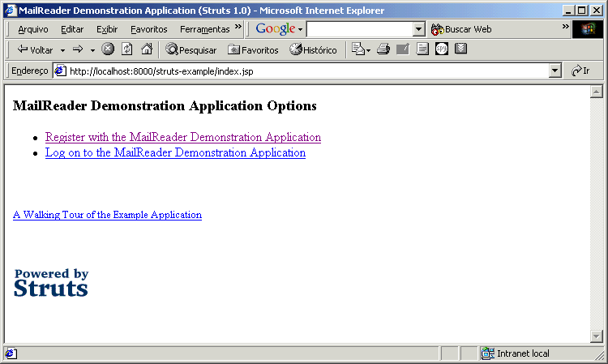Go to home page via house icon

point(147,49)
